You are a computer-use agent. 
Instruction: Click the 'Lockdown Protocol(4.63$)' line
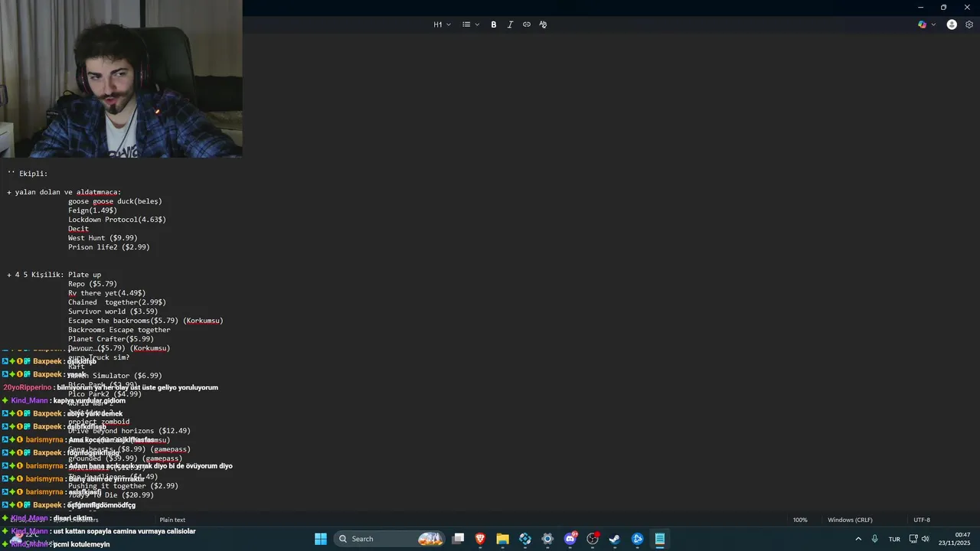[x=117, y=220]
